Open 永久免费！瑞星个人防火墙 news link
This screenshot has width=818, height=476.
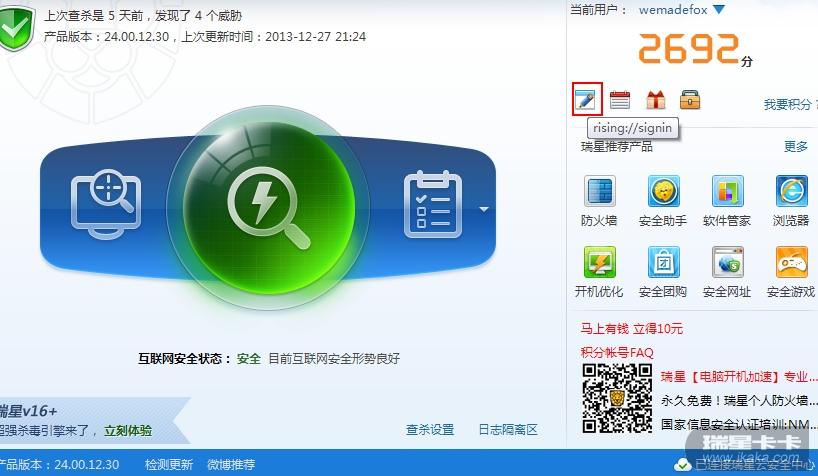pos(738,400)
